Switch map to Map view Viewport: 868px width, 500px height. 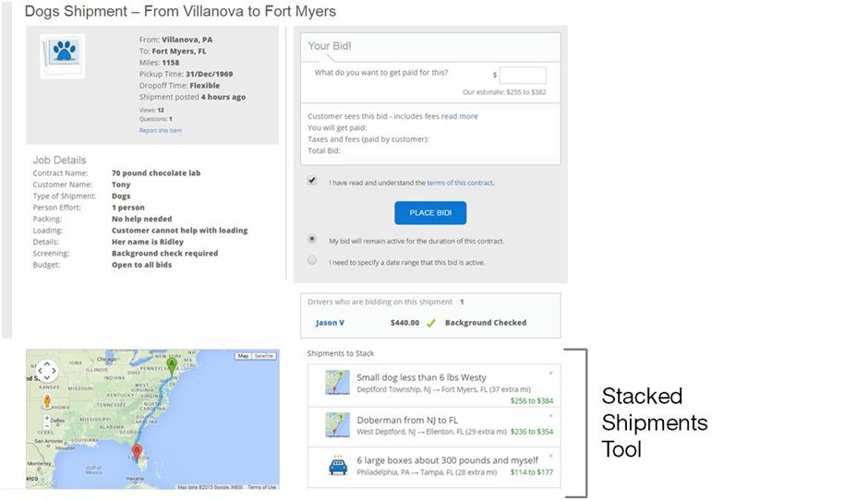pos(244,356)
